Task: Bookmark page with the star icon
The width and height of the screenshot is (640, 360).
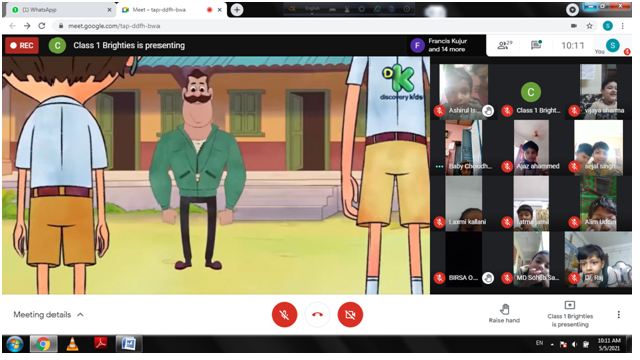Action: [x=589, y=26]
